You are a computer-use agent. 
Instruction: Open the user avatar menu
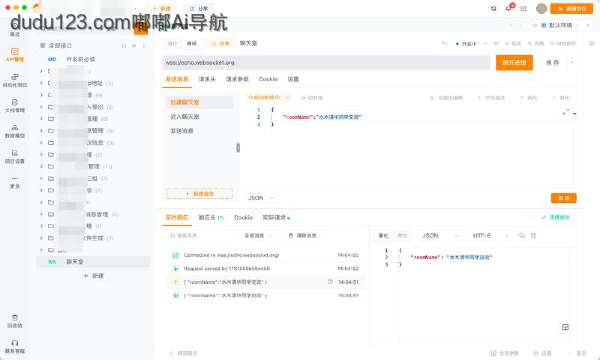[541, 8]
